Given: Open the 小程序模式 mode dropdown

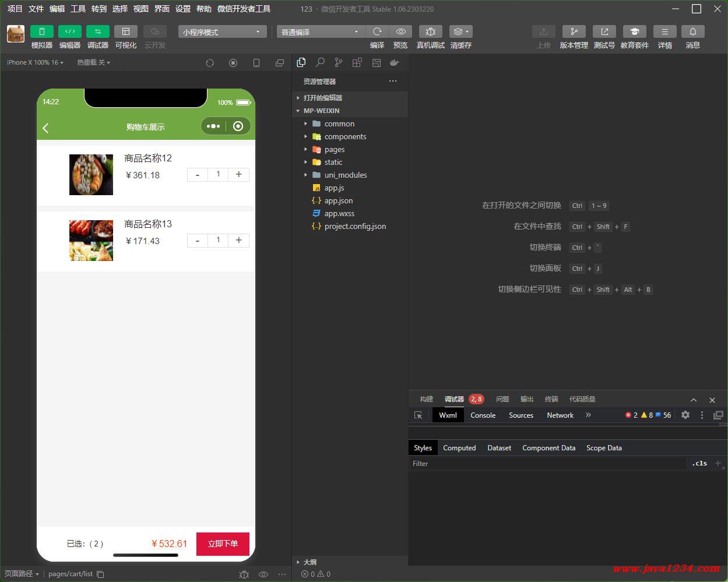Looking at the screenshot, I should point(223,31).
